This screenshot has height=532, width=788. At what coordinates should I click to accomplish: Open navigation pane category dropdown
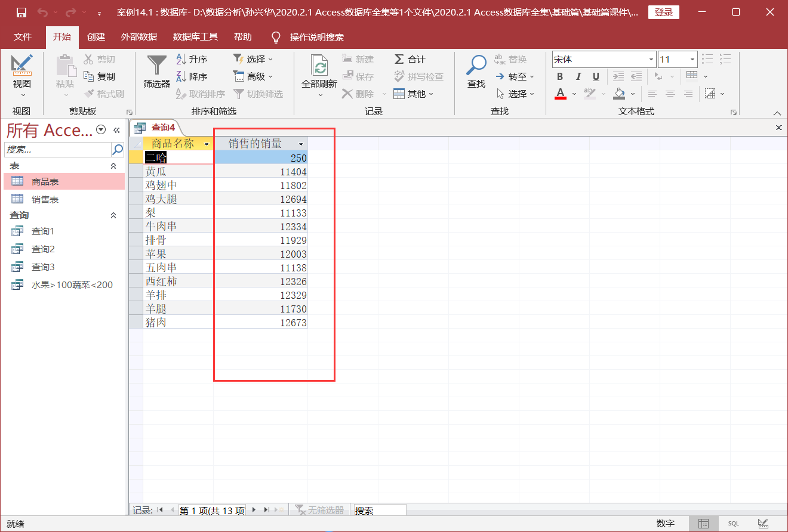click(101, 130)
